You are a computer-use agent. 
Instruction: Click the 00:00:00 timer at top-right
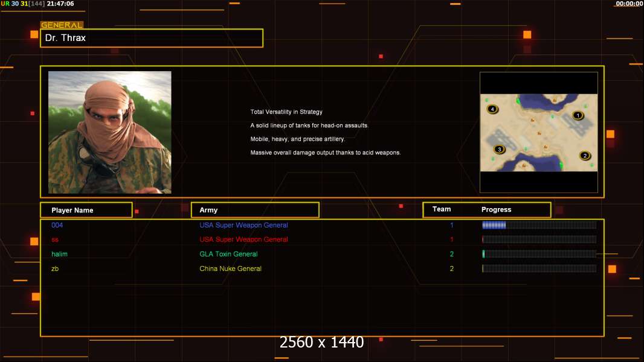(630, 4)
